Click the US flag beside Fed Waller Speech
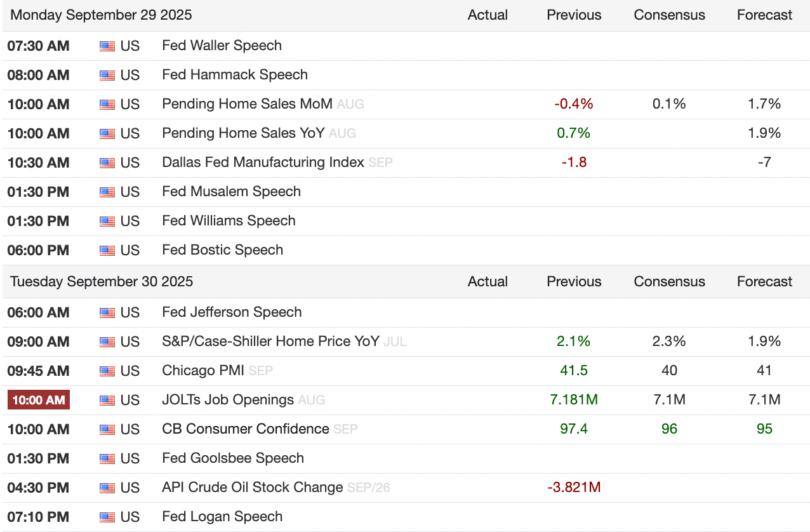Image resolution: width=810 pixels, height=532 pixels. point(107,46)
